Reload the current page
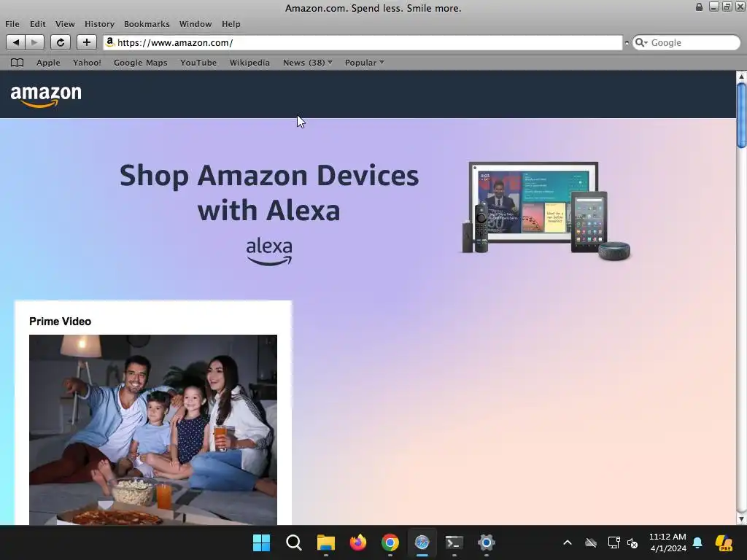Screen dimensions: 747x560 61,42
